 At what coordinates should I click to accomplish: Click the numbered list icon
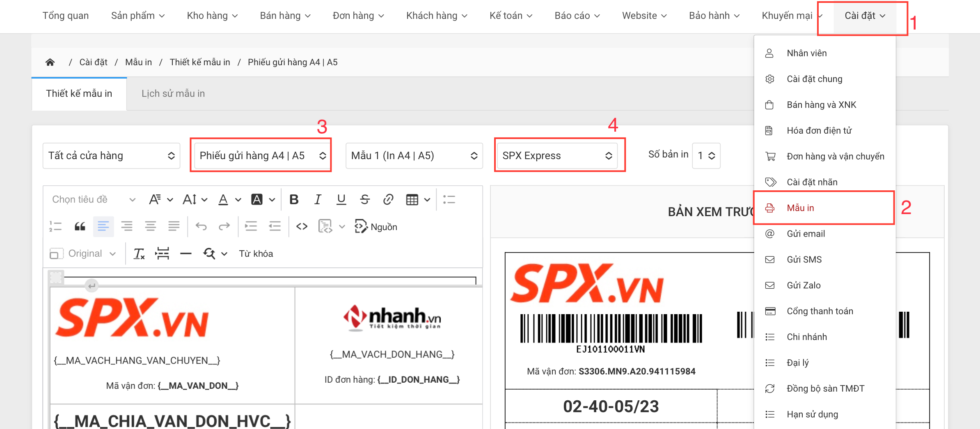tap(55, 226)
